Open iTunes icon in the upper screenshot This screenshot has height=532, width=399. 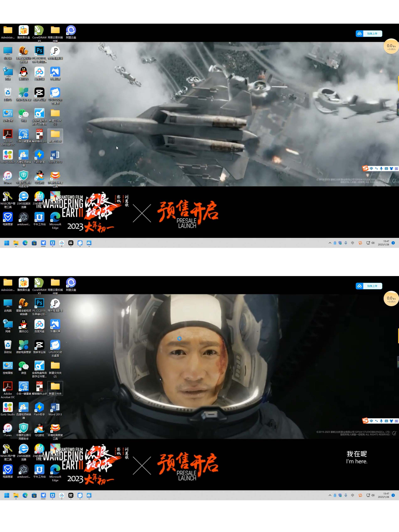pos(8,177)
